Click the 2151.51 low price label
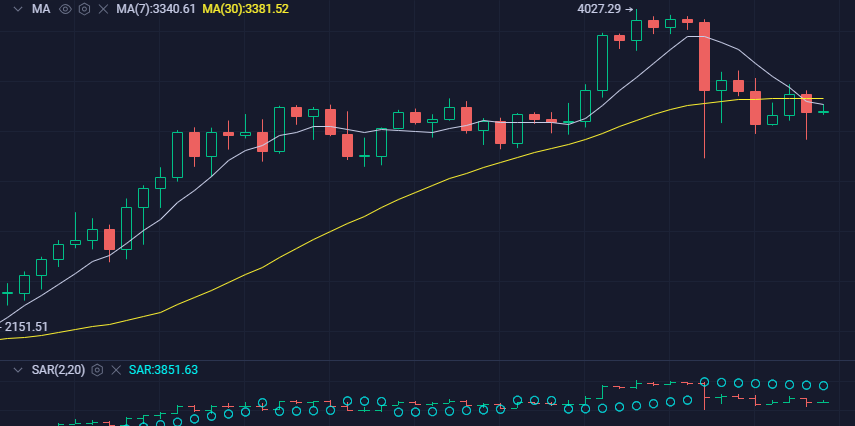 coord(26,327)
